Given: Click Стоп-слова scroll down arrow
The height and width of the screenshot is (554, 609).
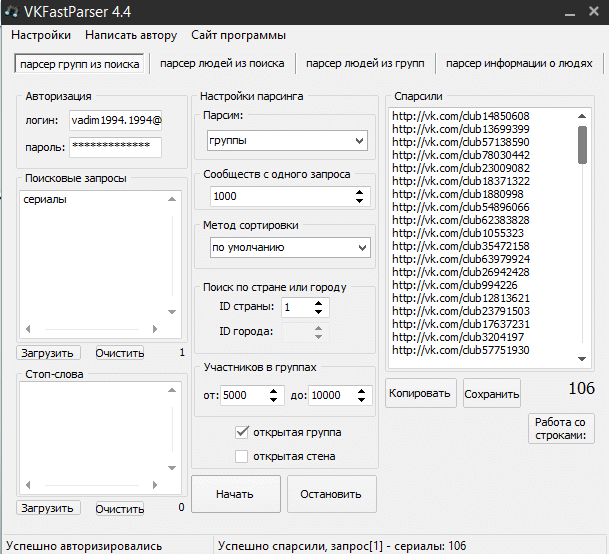Looking at the screenshot, I should 172,468.
